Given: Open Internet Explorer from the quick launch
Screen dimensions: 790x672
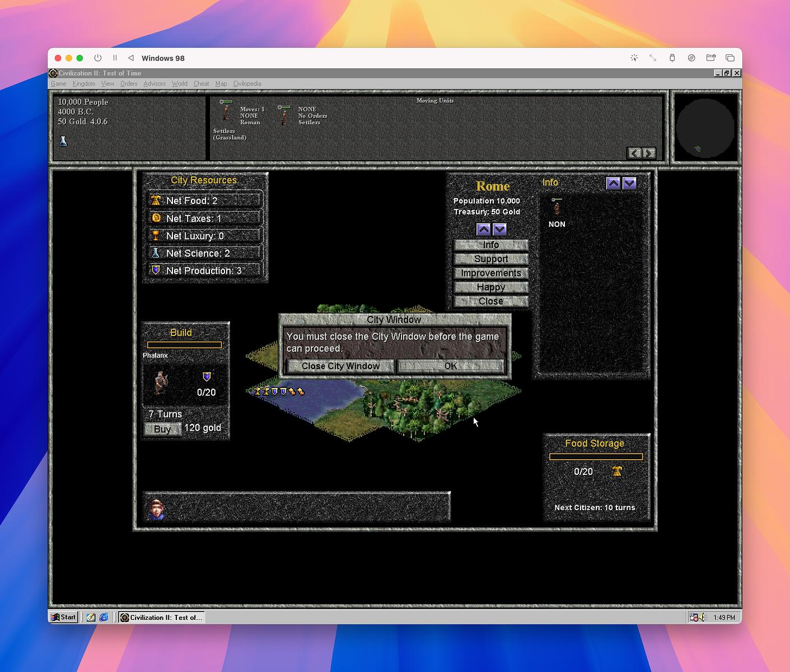Looking at the screenshot, I should click(104, 617).
